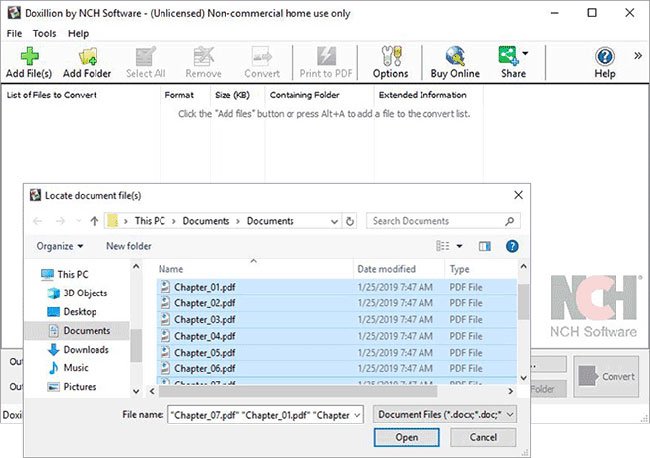
Task: Click the blue help icon in the dialog
Action: click(512, 247)
